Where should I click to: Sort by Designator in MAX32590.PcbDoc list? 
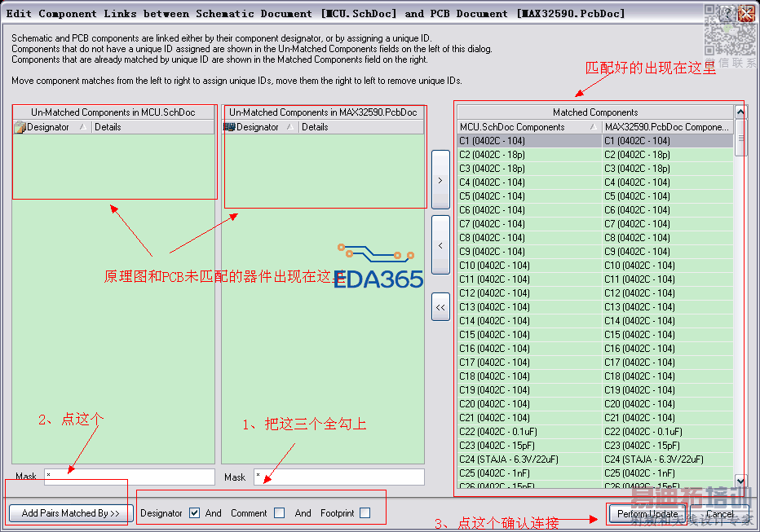click(x=260, y=127)
